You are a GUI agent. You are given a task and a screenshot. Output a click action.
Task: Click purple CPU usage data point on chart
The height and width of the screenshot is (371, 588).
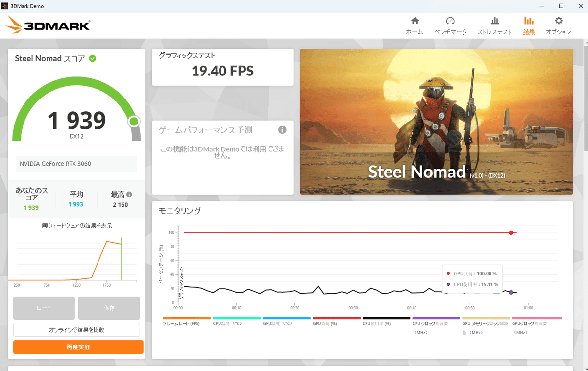(x=511, y=292)
